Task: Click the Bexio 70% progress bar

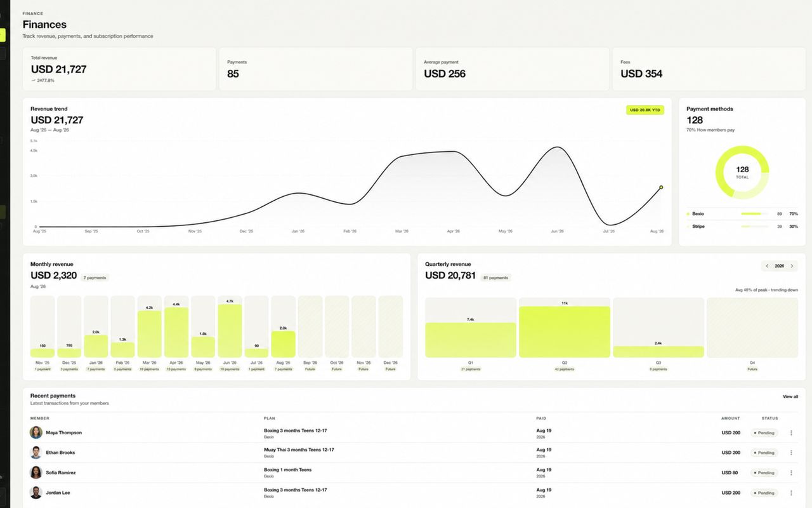Action: [x=754, y=214]
